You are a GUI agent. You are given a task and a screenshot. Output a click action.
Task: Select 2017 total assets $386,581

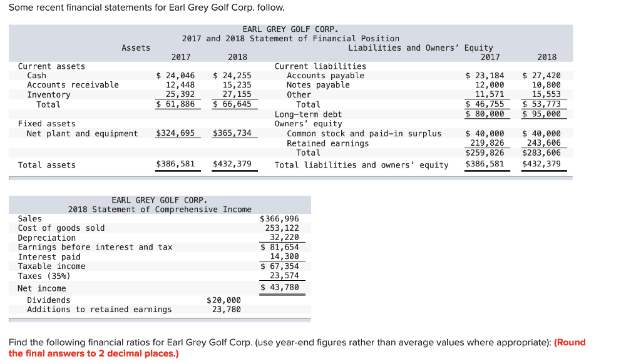tap(176, 164)
